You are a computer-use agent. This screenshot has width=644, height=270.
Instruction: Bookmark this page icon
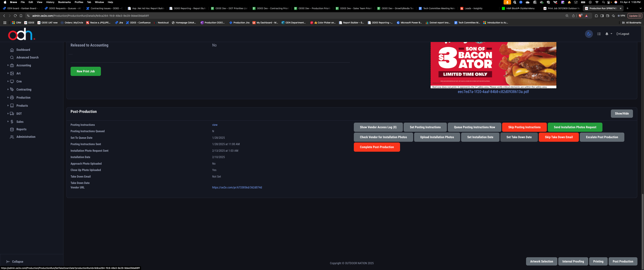coord(21,16)
